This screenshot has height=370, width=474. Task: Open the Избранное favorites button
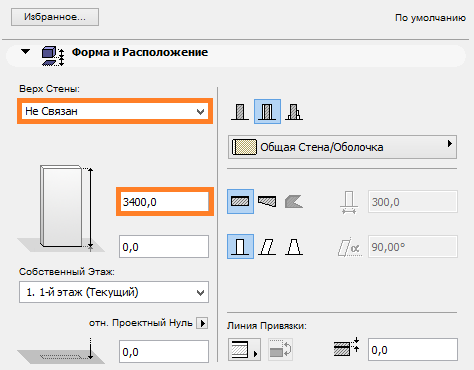click(x=55, y=17)
